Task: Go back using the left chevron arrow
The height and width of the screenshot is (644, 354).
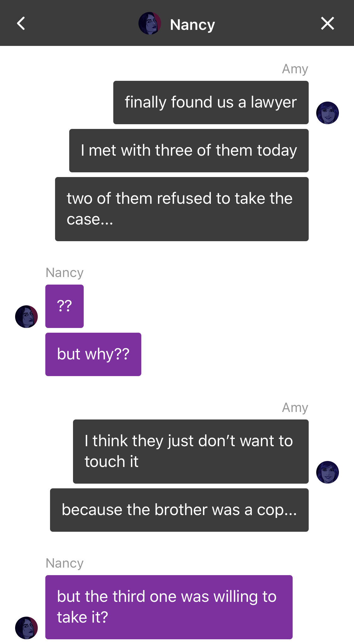Action: (21, 24)
